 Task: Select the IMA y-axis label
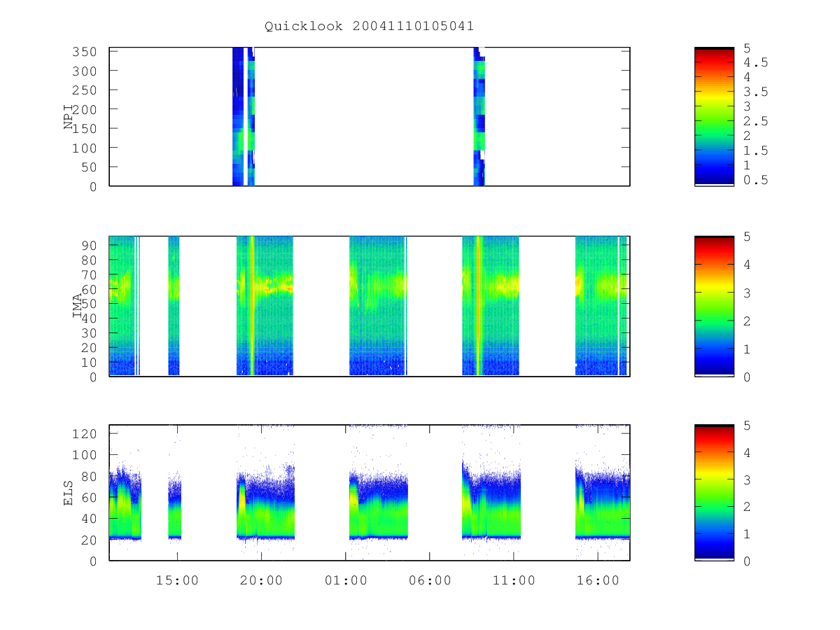[x=78, y=306]
